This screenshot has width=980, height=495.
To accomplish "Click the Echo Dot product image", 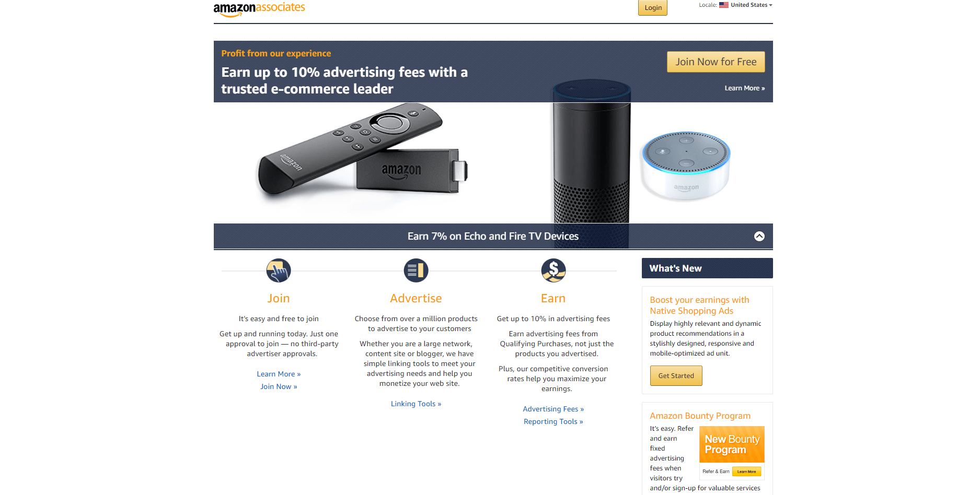I will [x=685, y=166].
